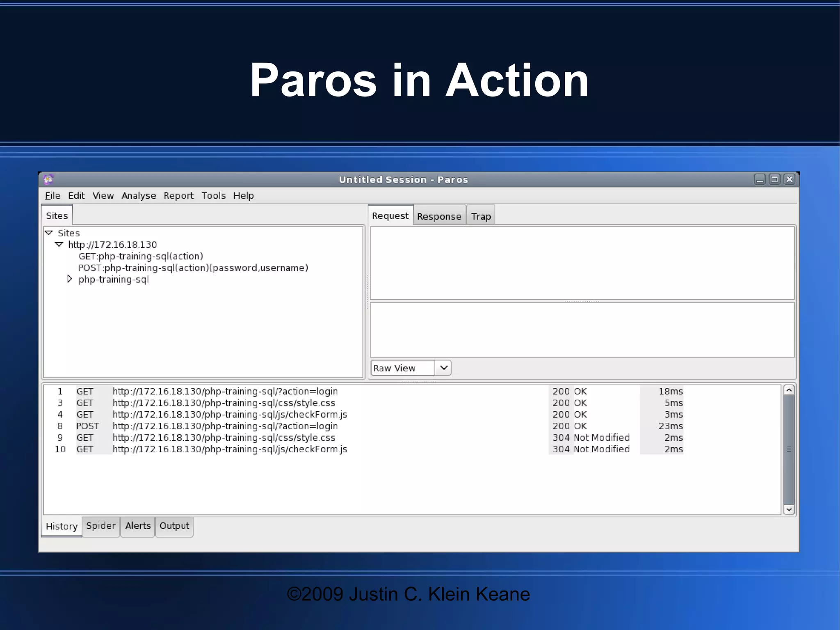The width and height of the screenshot is (840, 630).
Task: Click the Paros app icon in title bar
Action: (x=48, y=179)
